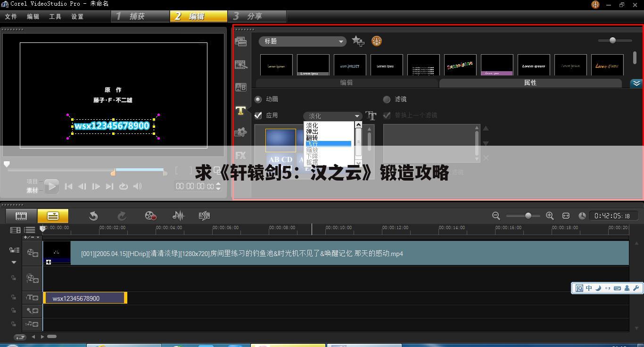Click the Music track note icon
The height and width of the screenshot is (347, 644).
pyautogui.click(x=32, y=324)
